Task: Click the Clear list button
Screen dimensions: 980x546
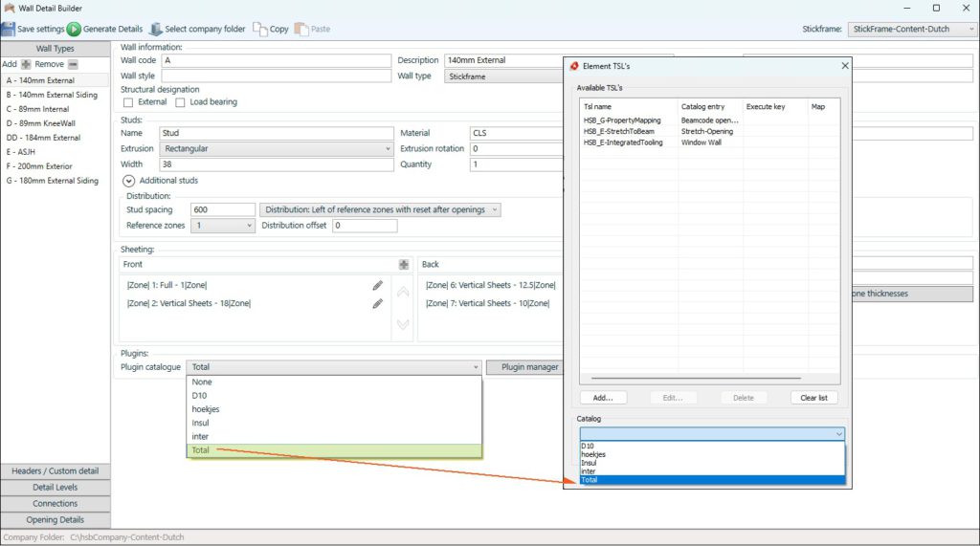Action: (x=813, y=398)
